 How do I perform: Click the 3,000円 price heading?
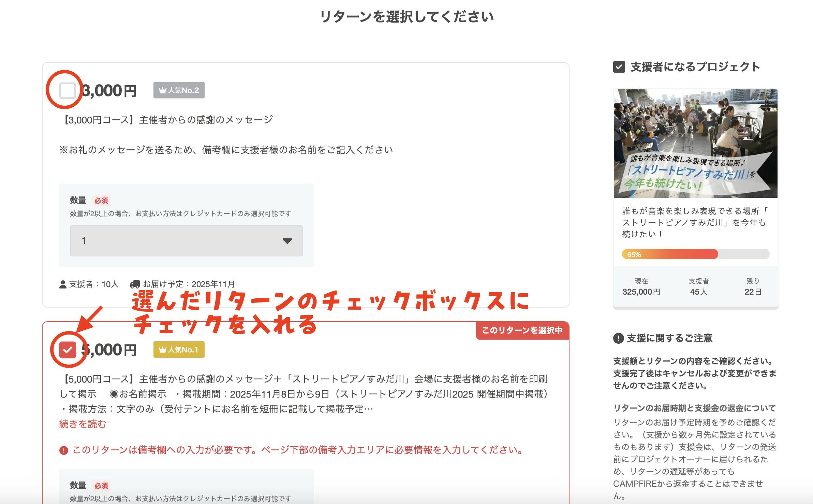(110, 91)
